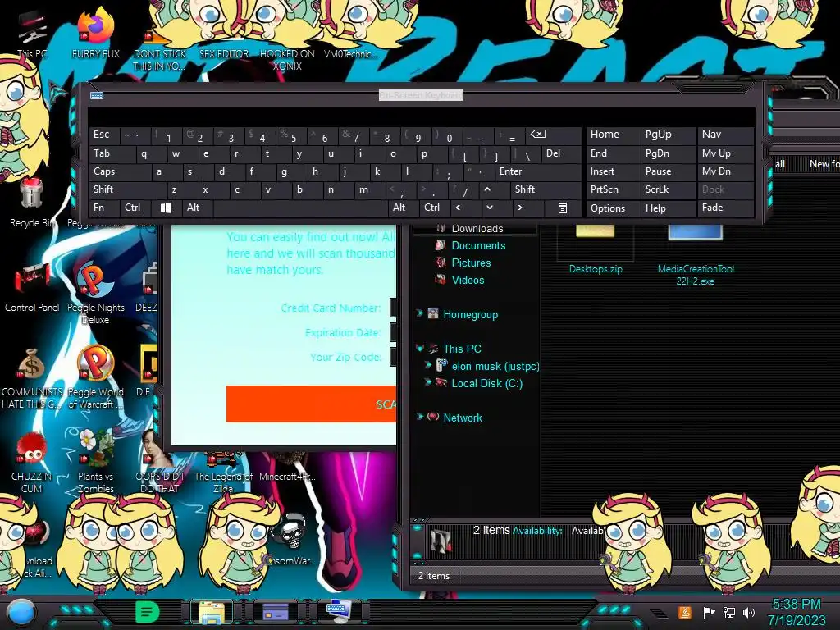840x630 pixels.
Task: Select the MediaCreationTool22H2.exe file
Action: [x=696, y=254]
